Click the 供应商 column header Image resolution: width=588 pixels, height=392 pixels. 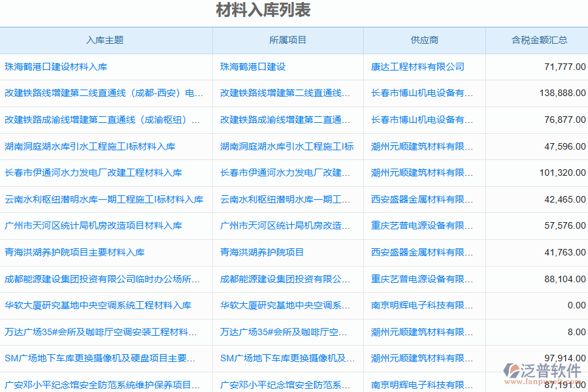pyautogui.click(x=424, y=40)
